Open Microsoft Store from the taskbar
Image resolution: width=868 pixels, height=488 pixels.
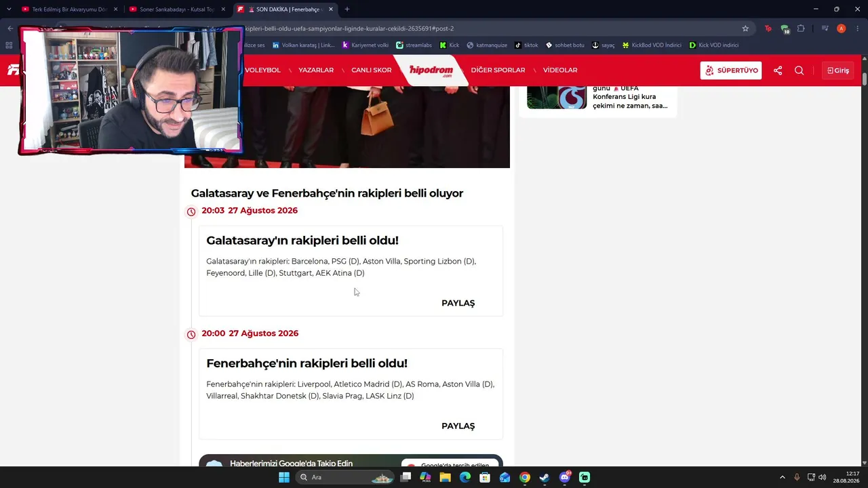[485, 477]
